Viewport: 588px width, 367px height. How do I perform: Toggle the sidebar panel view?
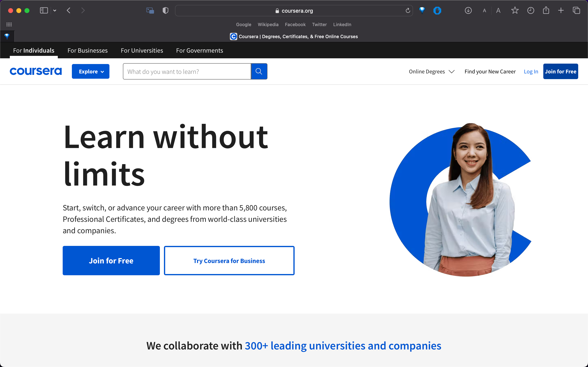pyautogui.click(x=44, y=11)
